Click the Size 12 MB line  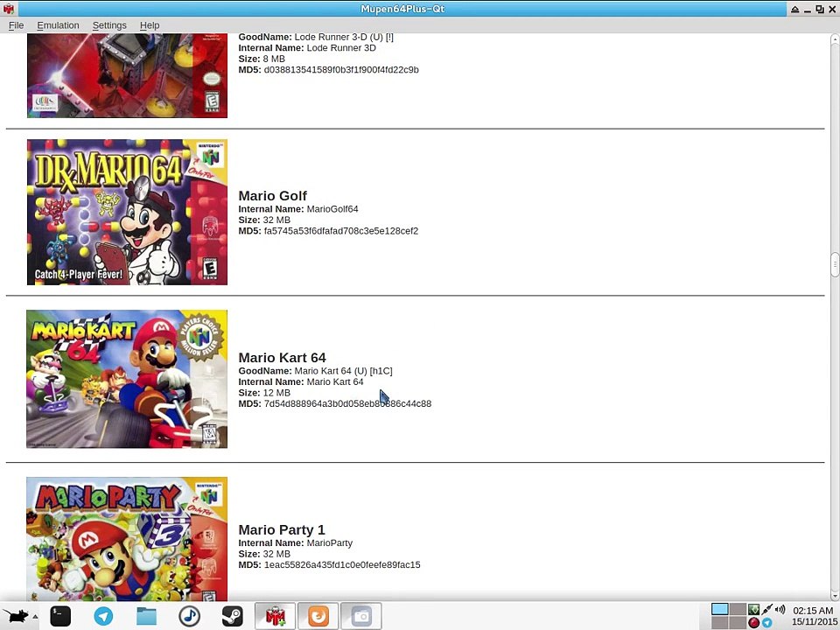point(264,393)
